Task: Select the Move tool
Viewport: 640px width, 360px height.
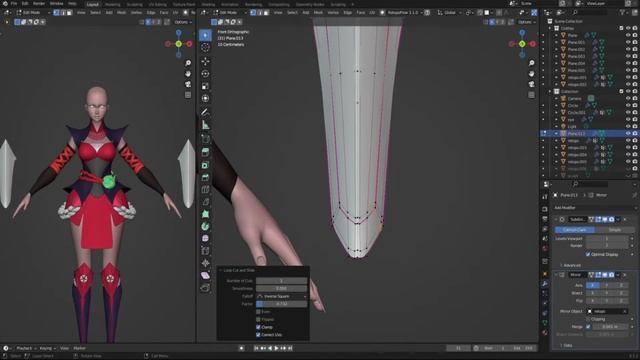Action: pyautogui.click(x=205, y=61)
